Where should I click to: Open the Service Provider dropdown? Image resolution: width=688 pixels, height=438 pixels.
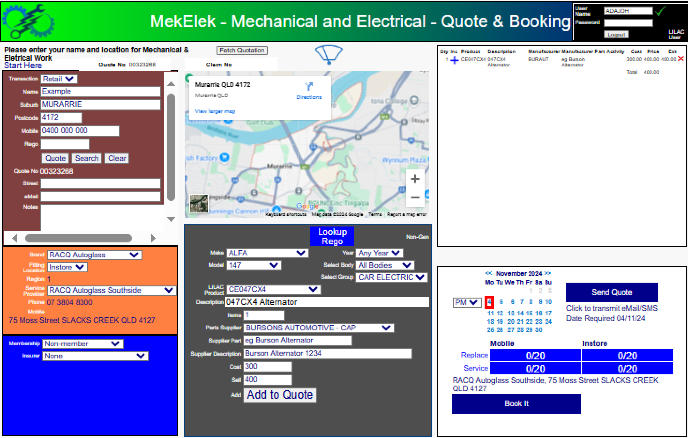(x=111, y=290)
